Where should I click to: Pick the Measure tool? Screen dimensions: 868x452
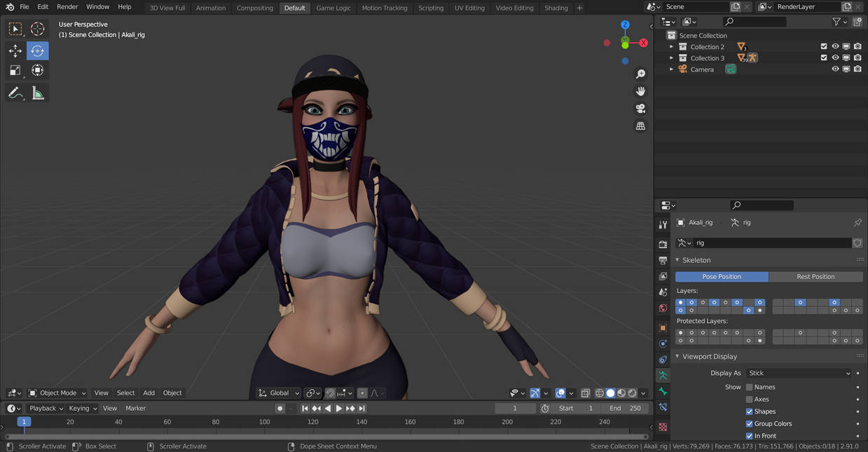tap(38, 93)
